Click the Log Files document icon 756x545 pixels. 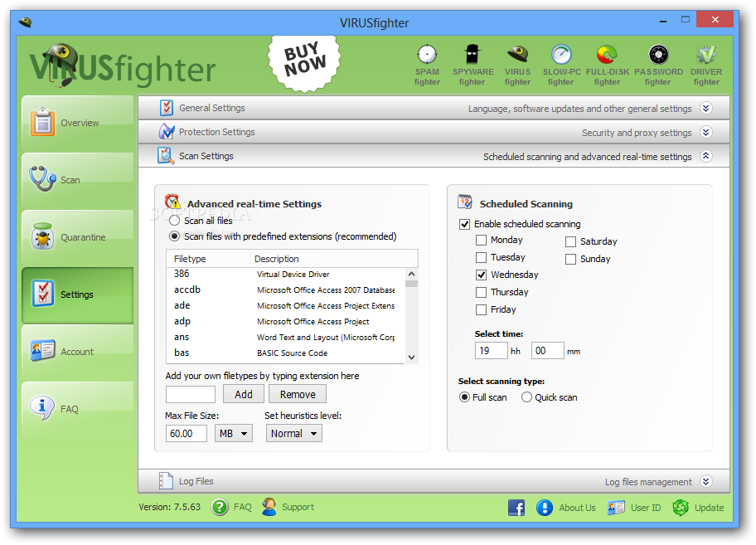(x=166, y=481)
